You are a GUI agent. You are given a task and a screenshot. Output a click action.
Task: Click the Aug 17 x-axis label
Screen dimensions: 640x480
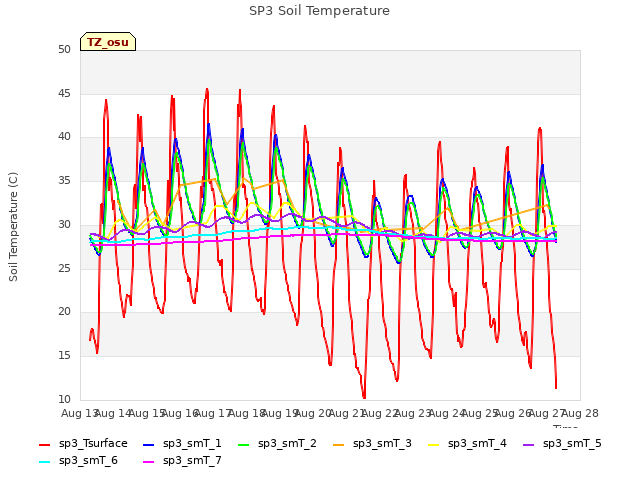pos(214,413)
